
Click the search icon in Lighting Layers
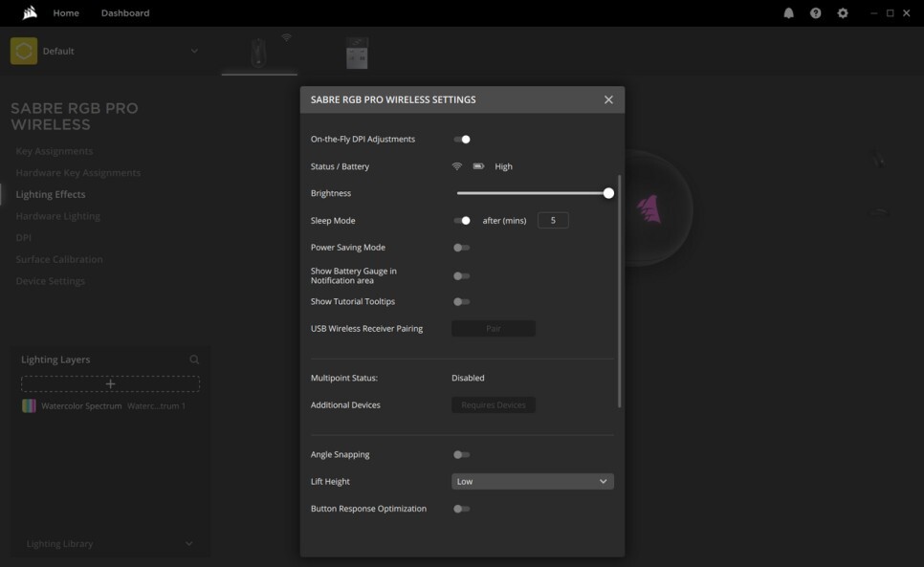194,360
